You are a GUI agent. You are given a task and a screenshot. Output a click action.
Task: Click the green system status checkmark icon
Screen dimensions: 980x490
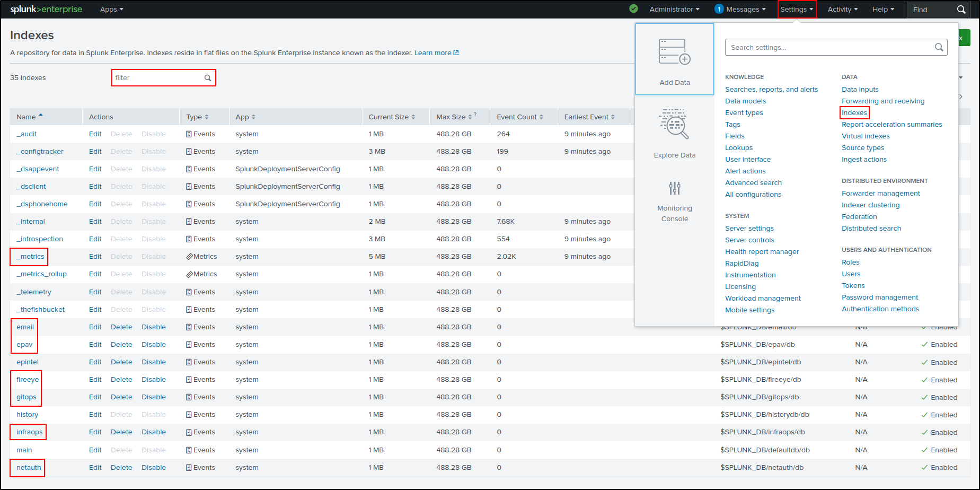pos(633,9)
